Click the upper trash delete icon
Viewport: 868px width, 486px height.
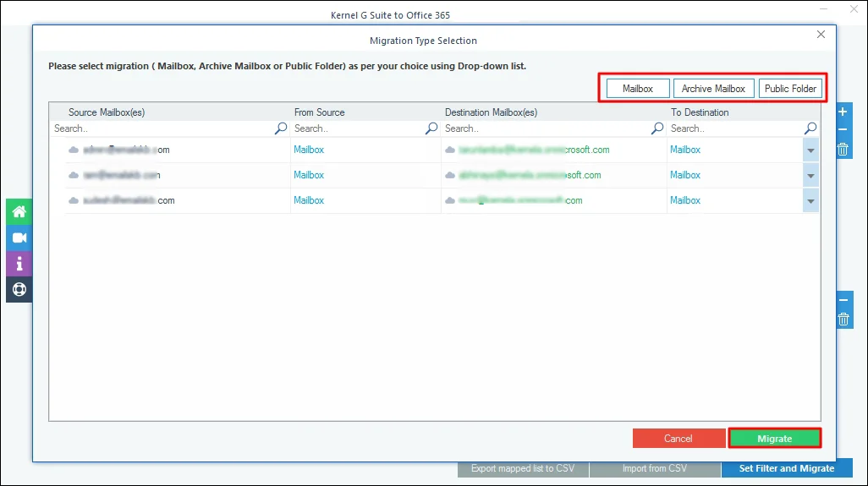(x=843, y=150)
